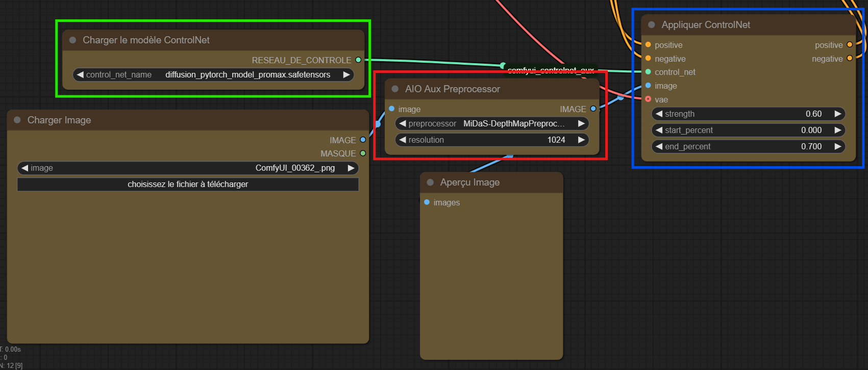Collapse the Charger le modèle ControlNet node
Image resolution: width=868 pixels, height=370 pixels.
(x=72, y=40)
